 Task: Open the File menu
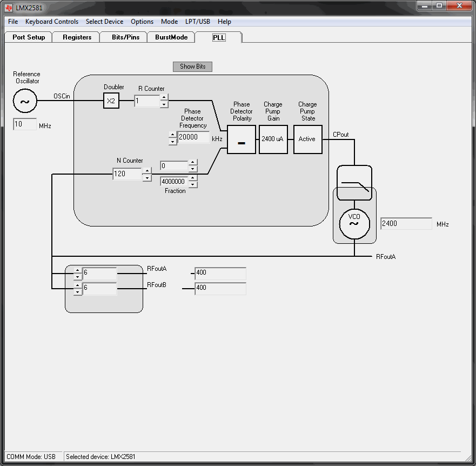(13, 22)
